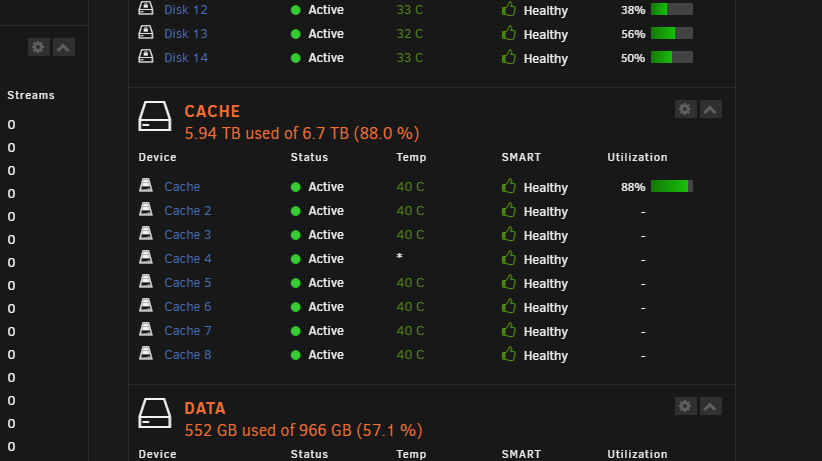Click the 32 C temperature of Disk 13
The image size is (822, 461).
pyautogui.click(x=410, y=34)
